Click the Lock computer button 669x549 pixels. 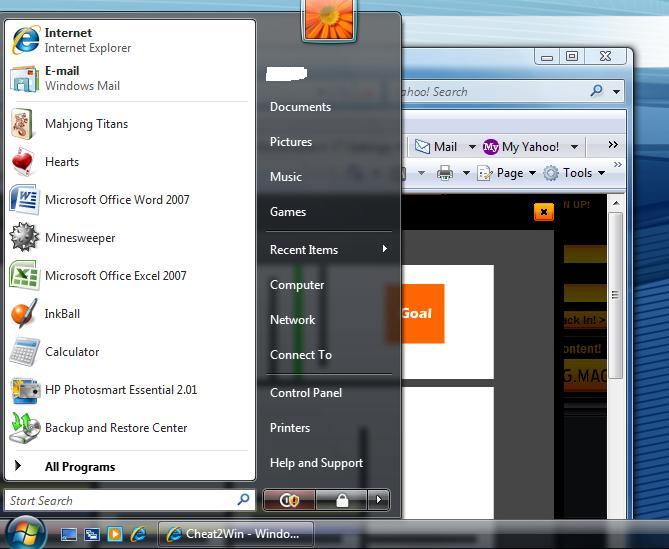(x=341, y=500)
